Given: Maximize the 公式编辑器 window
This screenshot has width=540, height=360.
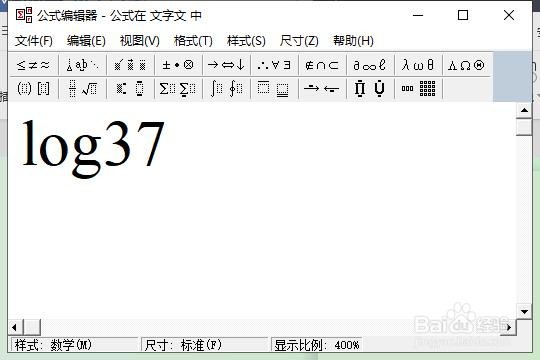Looking at the screenshot, I should [x=463, y=15].
